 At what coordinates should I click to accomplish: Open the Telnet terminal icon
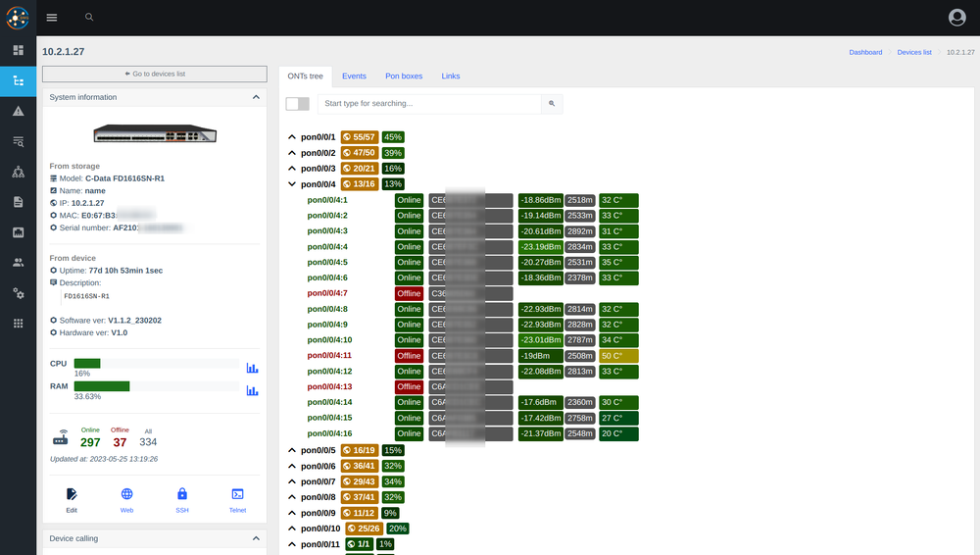point(237,495)
